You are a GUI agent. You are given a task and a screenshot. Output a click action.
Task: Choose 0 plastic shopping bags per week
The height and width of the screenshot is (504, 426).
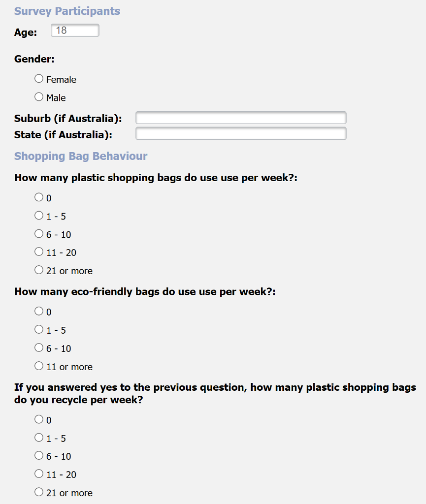[x=38, y=197]
